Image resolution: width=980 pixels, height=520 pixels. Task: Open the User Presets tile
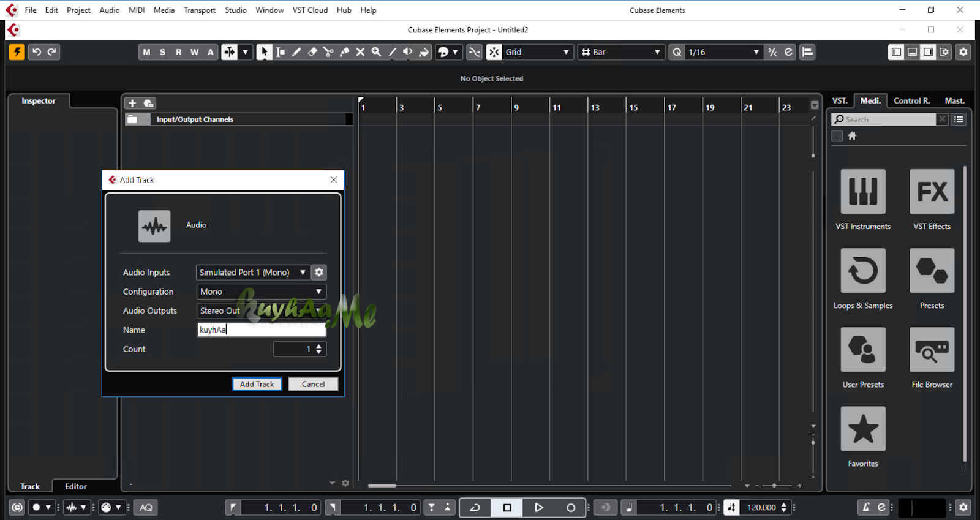tap(863, 350)
